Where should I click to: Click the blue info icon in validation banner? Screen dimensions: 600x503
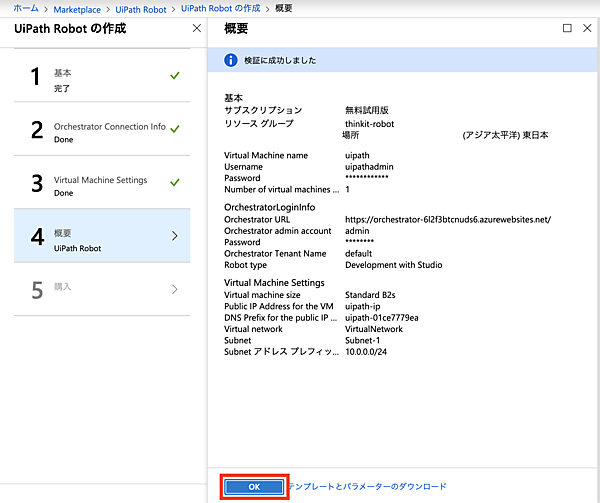pyautogui.click(x=231, y=60)
